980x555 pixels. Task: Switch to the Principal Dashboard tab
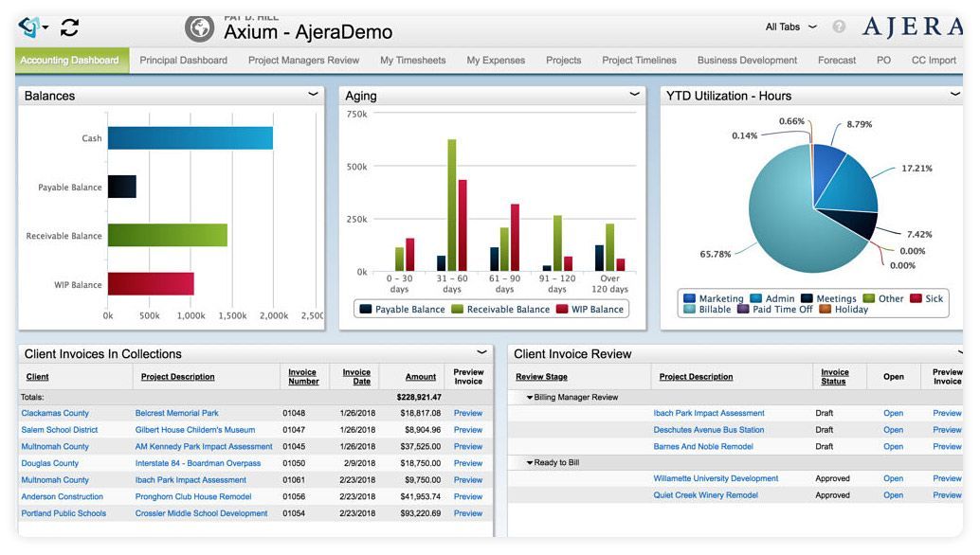(183, 59)
